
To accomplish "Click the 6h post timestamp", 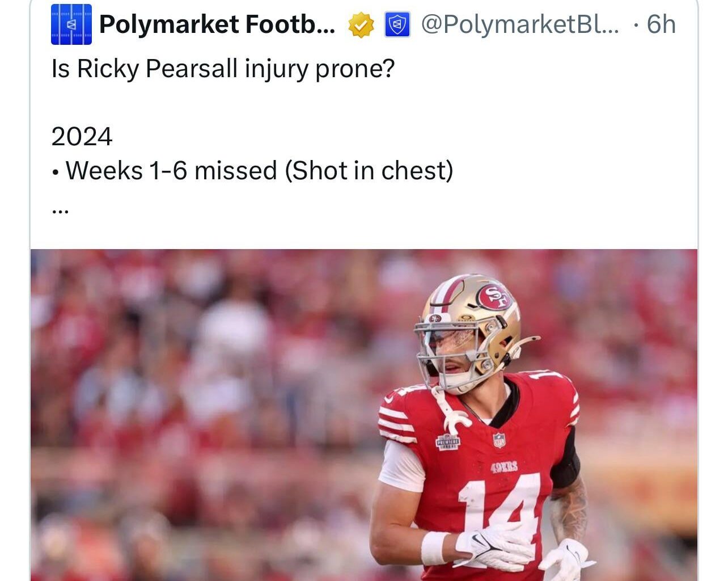I will 661,24.
